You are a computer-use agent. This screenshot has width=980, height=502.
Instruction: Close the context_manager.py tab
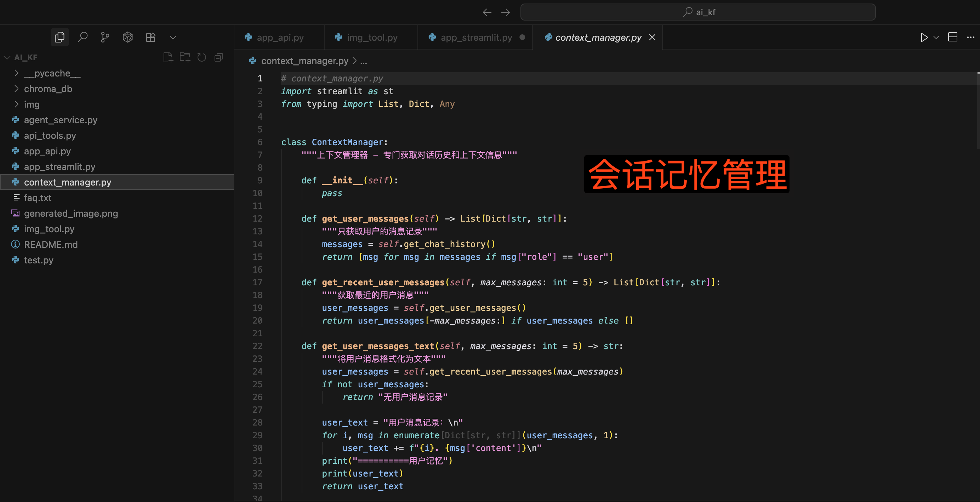point(653,37)
